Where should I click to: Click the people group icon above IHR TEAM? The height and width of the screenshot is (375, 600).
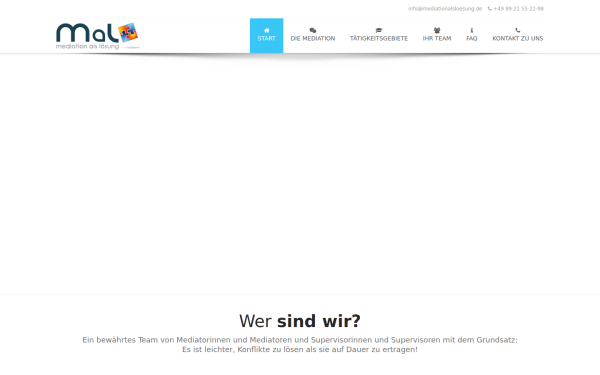[x=437, y=30]
